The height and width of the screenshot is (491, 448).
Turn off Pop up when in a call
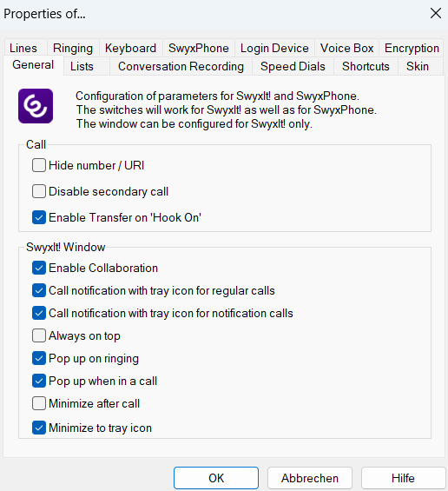pyautogui.click(x=39, y=381)
